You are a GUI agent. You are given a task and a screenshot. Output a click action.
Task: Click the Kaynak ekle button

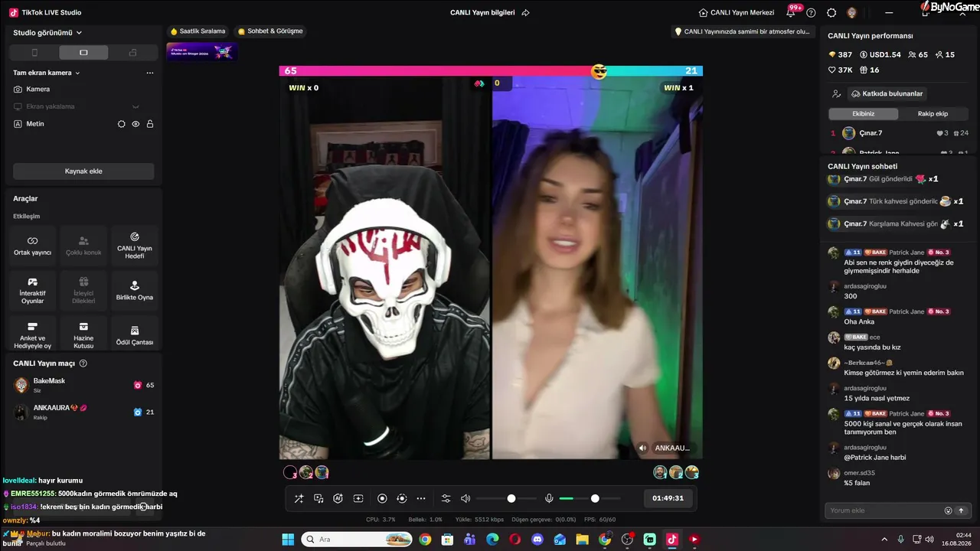[x=83, y=171]
